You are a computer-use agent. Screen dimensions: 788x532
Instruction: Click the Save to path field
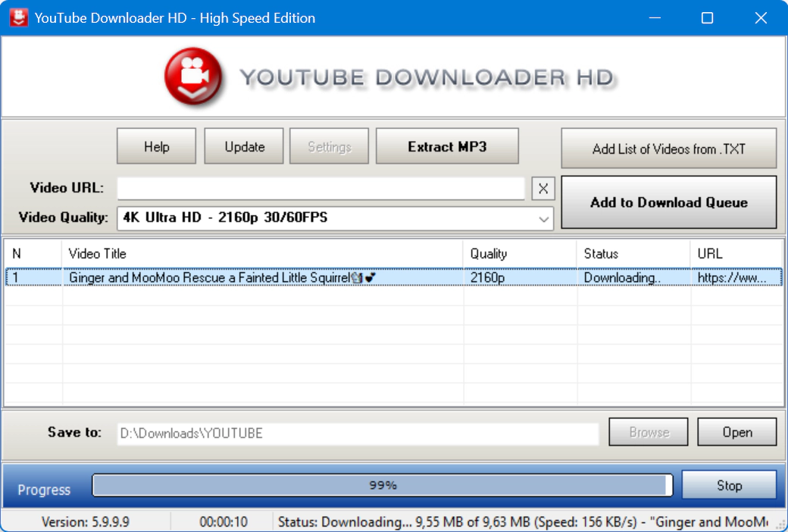(358, 433)
